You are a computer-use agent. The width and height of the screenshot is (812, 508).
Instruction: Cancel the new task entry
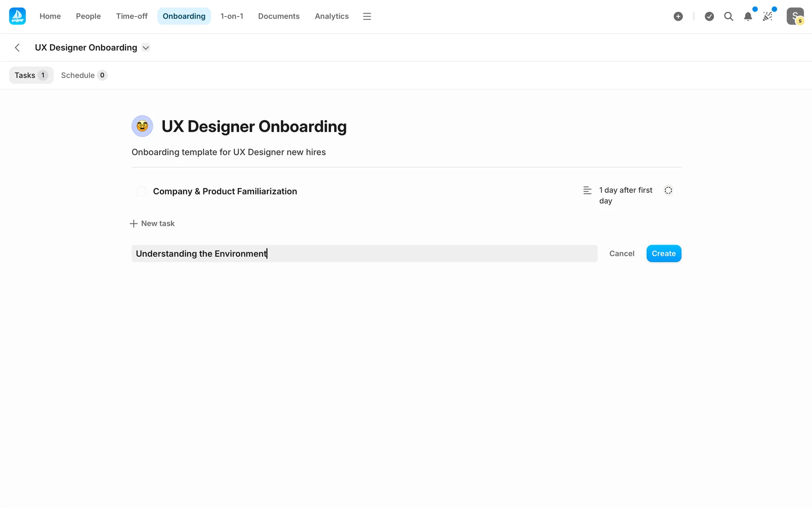pos(621,254)
